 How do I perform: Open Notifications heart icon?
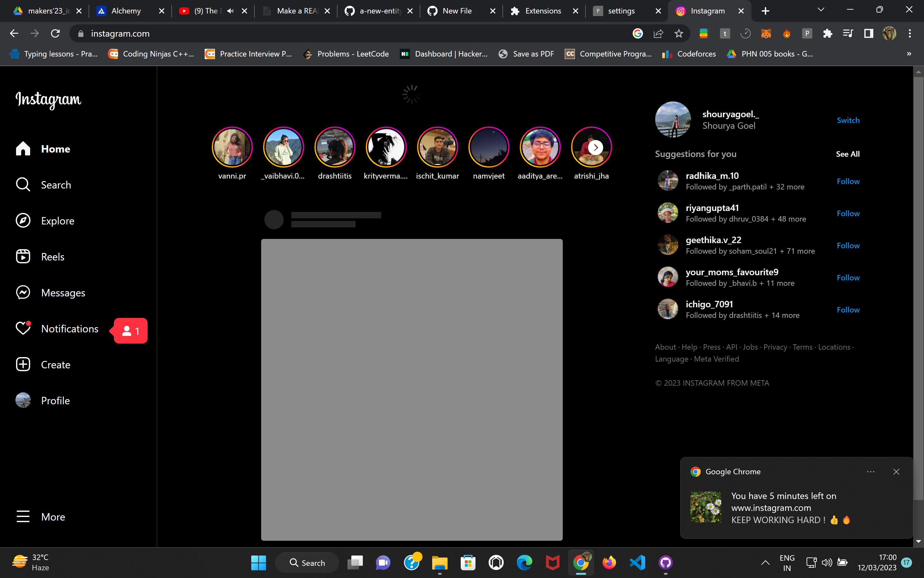tap(23, 328)
